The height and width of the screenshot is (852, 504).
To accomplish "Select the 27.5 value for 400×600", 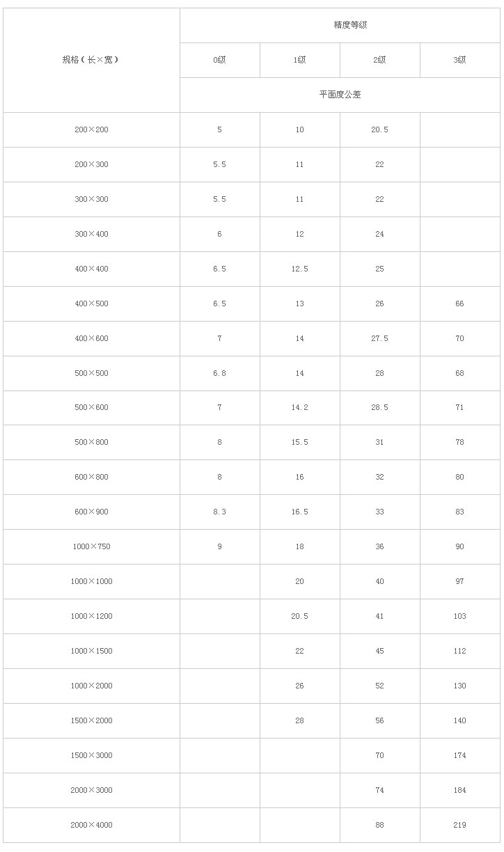I will (x=380, y=338).
